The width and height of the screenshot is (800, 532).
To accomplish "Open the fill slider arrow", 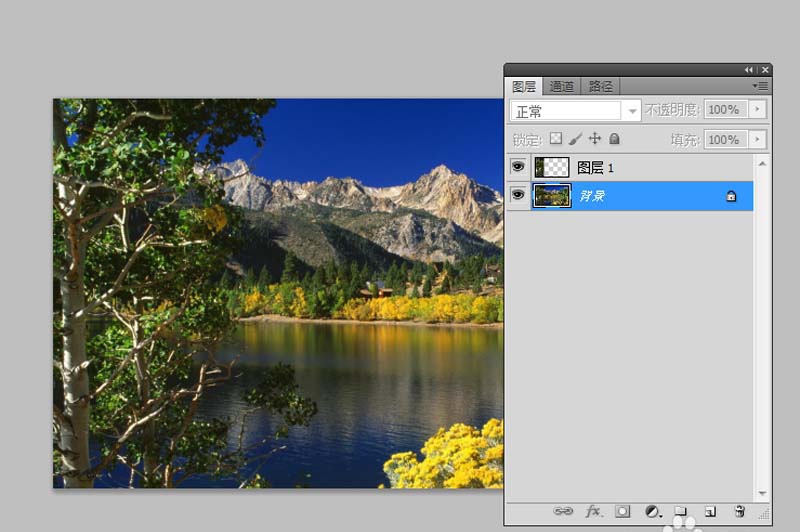I will [x=757, y=139].
